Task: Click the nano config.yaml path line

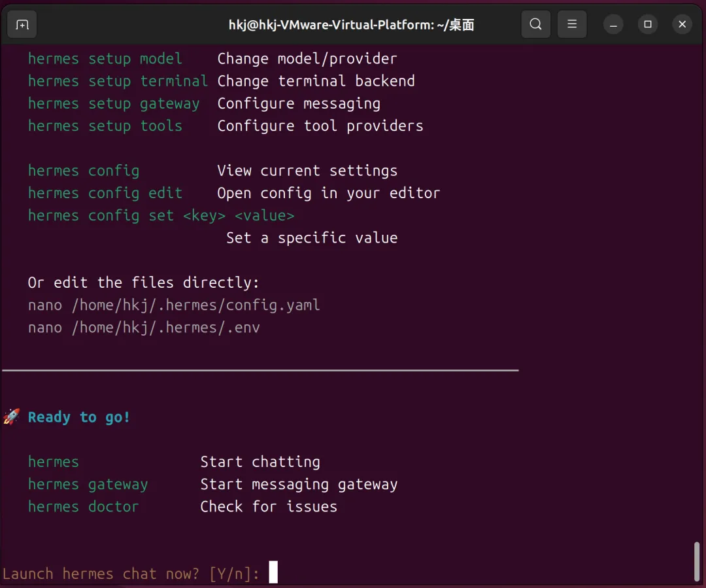Action: pos(174,305)
